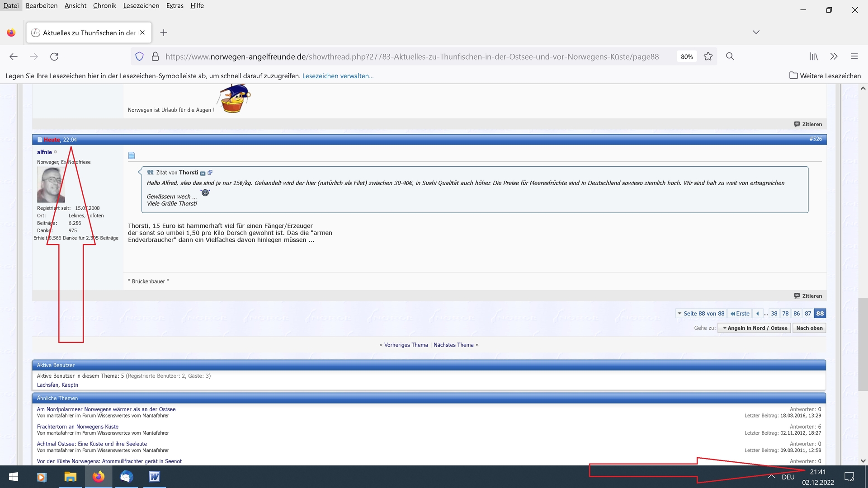Open Word from the taskbar
This screenshot has height=488, width=868.
pyautogui.click(x=155, y=477)
